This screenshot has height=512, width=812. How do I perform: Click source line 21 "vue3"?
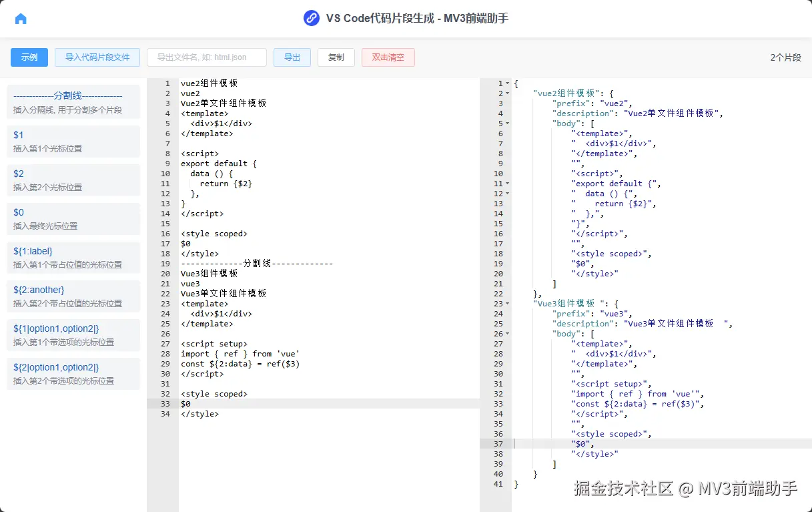click(x=190, y=284)
